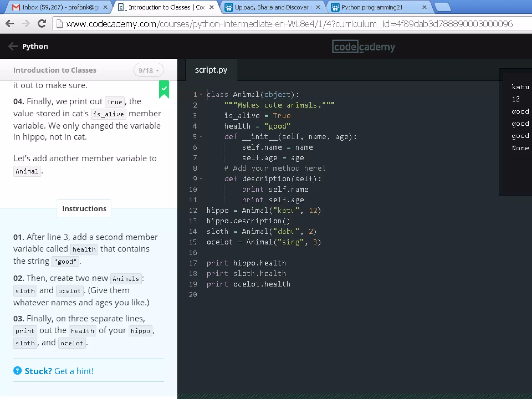Viewport: 532px width, 399px height.
Task: Click the 'None' output line in console
Action: (520, 148)
